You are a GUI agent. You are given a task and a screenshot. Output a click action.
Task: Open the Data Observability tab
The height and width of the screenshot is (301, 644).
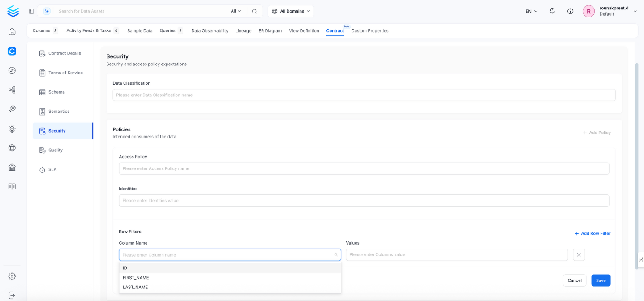210,31
